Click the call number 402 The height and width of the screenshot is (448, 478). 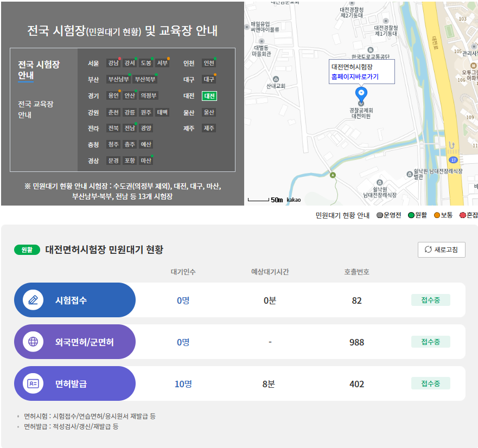[356, 384]
